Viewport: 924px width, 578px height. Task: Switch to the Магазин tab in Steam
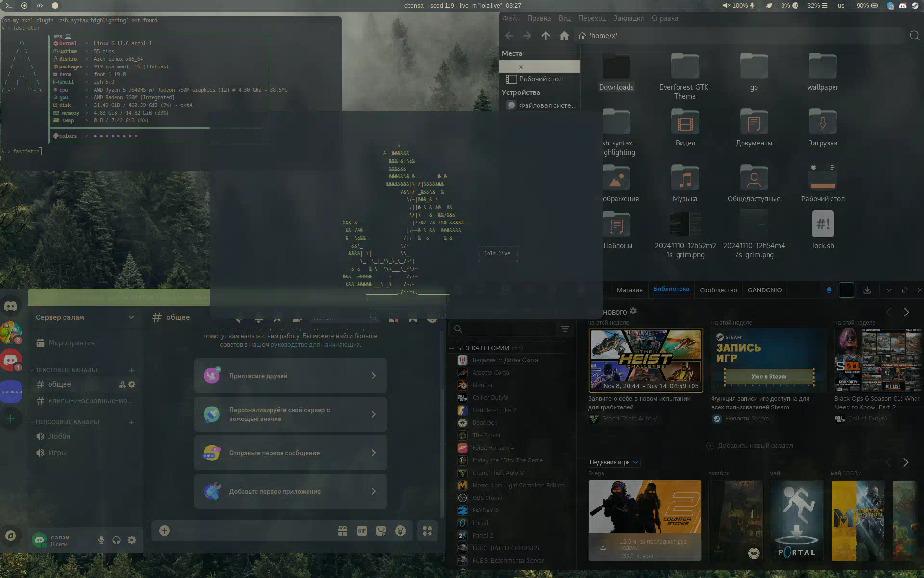coord(629,290)
